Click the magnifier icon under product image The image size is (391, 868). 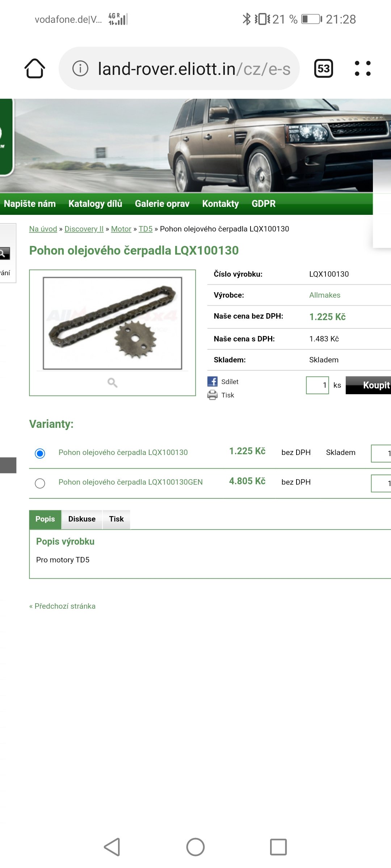(112, 383)
